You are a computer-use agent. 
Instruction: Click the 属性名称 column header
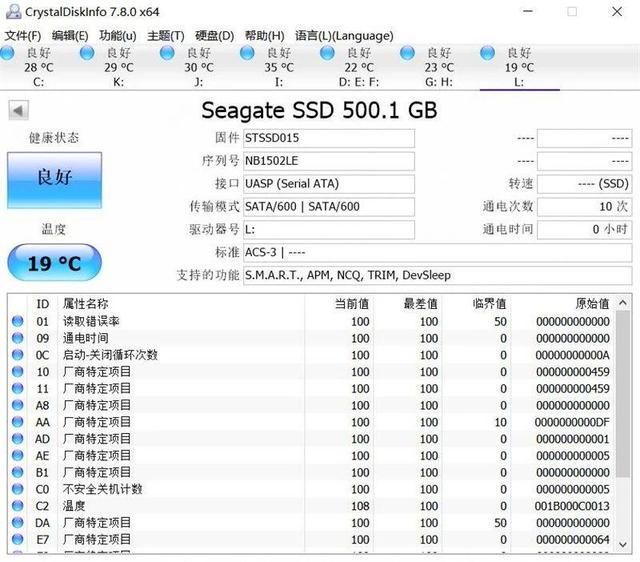pos(86,304)
